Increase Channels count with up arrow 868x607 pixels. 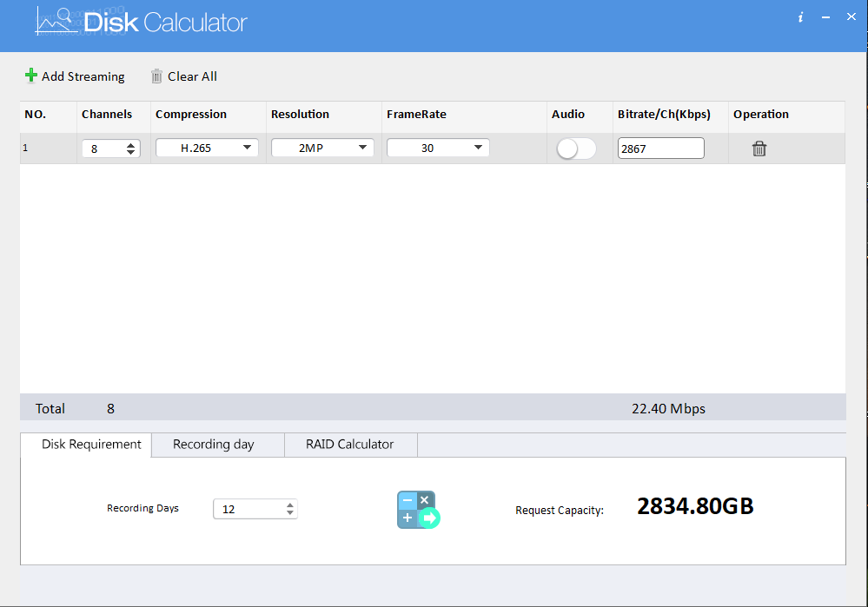pyautogui.click(x=130, y=145)
